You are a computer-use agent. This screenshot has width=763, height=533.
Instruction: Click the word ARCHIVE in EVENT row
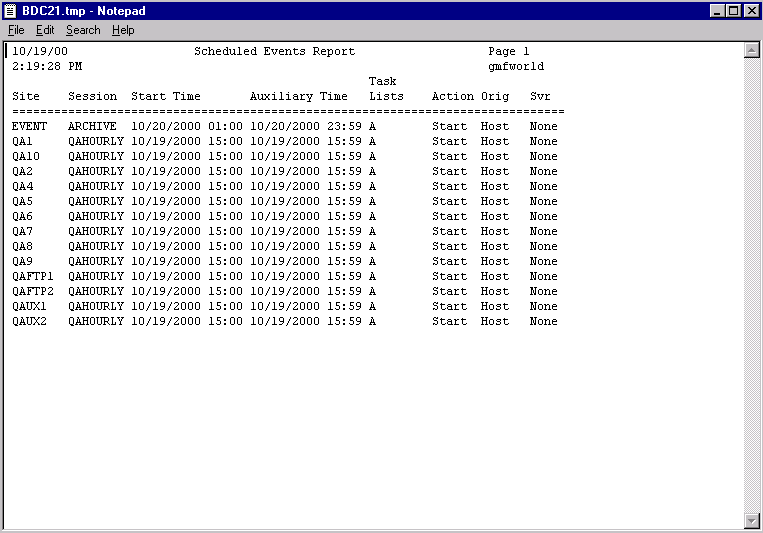[x=92, y=126]
